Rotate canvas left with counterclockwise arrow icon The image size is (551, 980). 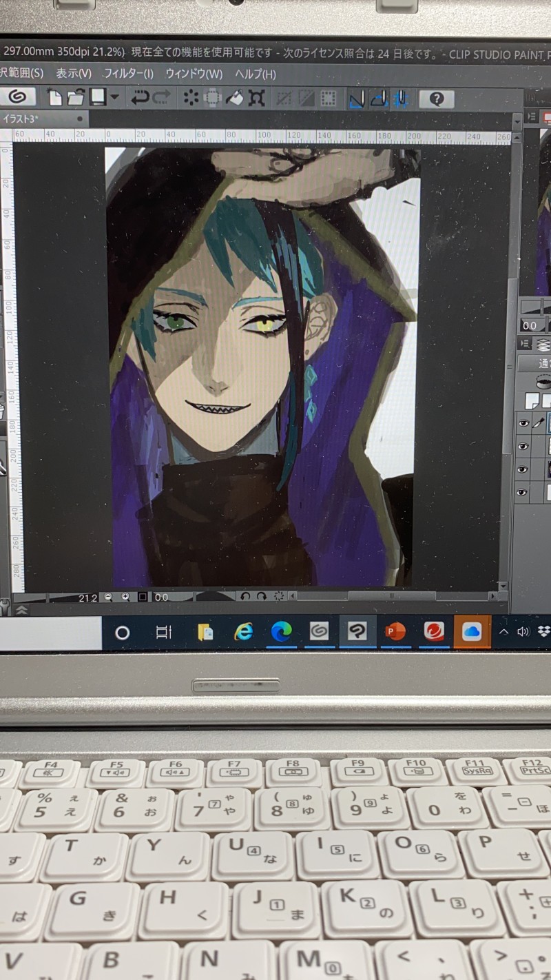pyautogui.click(x=246, y=597)
